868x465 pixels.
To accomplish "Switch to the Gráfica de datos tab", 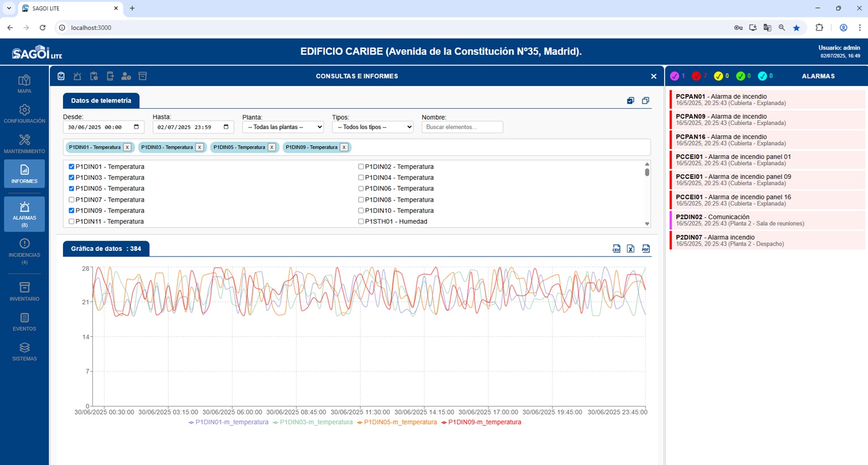I will (106, 249).
